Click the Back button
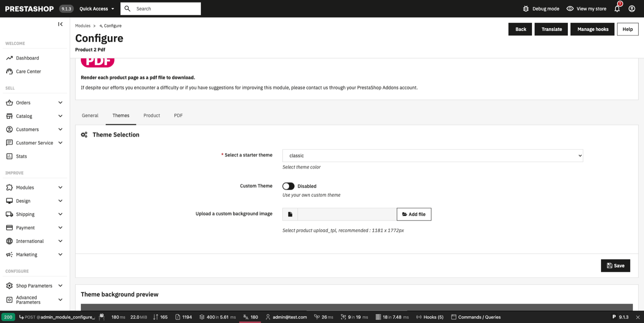The height and width of the screenshot is (323, 644). click(520, 29)
